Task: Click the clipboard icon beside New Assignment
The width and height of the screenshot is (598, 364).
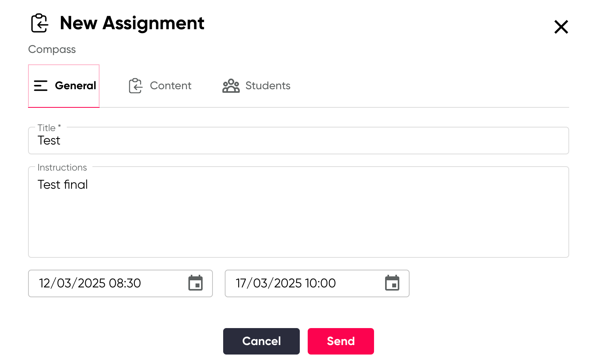Action: (x=39, y=23)
